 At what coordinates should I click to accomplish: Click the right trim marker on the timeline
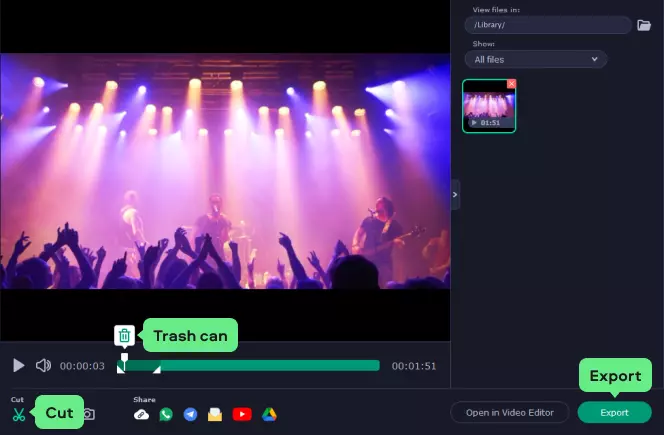pos(157,370)
